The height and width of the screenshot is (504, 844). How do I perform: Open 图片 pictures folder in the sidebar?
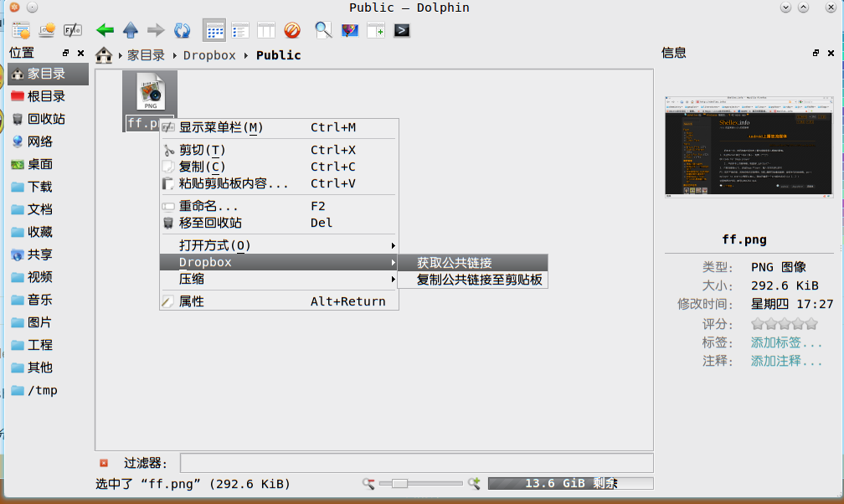[x=48, y=322]
